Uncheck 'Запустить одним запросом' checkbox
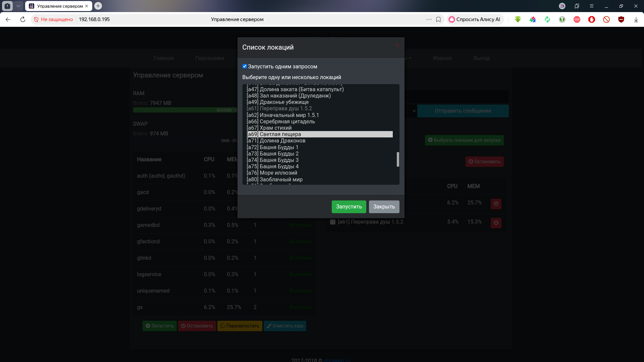Image resolution: width=644 pixels, height=362 pixels. 245,66
